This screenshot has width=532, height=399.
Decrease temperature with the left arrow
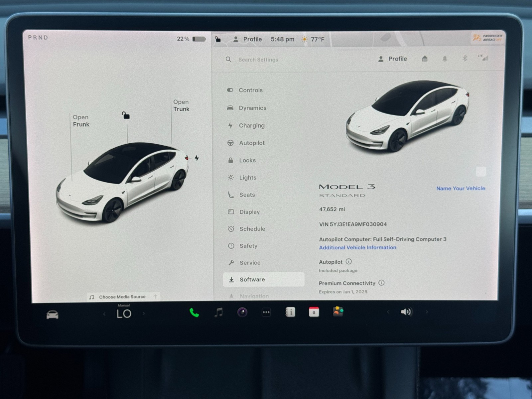coord(104,314)
